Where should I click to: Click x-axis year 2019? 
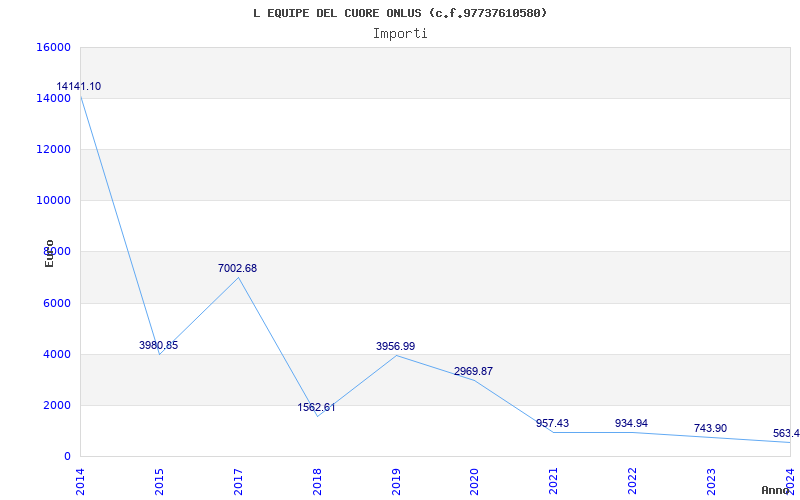[395, 481]
